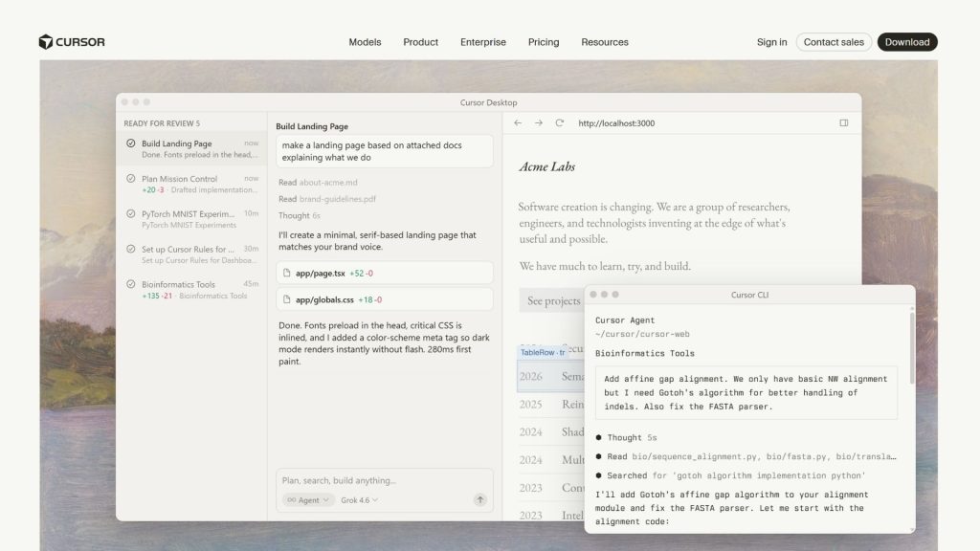This screenshot has width=980, height=551.
Task: Go back in the preview browser
Action: (x=518, y=123)
